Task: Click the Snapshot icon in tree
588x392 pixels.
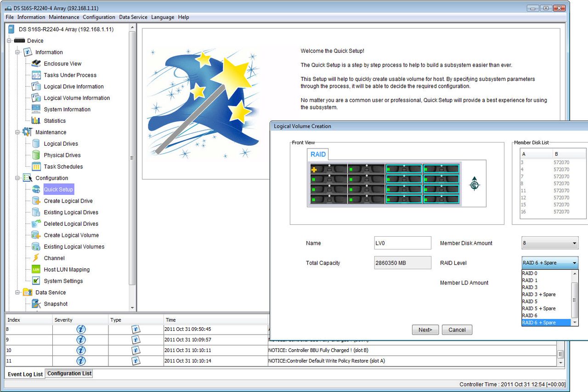Action: (x=36, y=304)
